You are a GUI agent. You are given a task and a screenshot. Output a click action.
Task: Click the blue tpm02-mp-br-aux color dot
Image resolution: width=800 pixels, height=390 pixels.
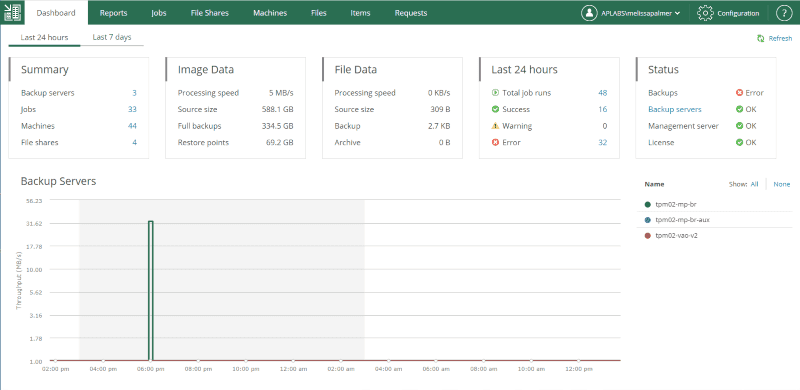pyautogui.click(x=647, y=220)
